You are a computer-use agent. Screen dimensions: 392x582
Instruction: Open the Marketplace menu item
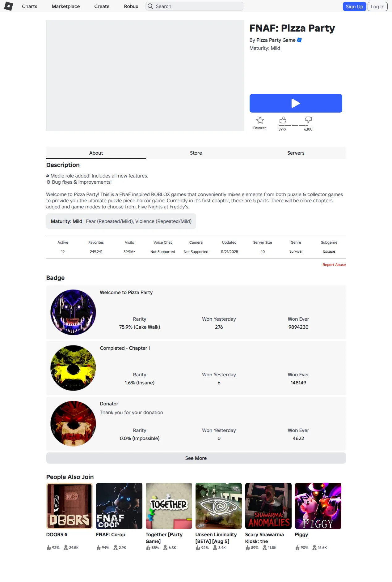click(66, 6)
